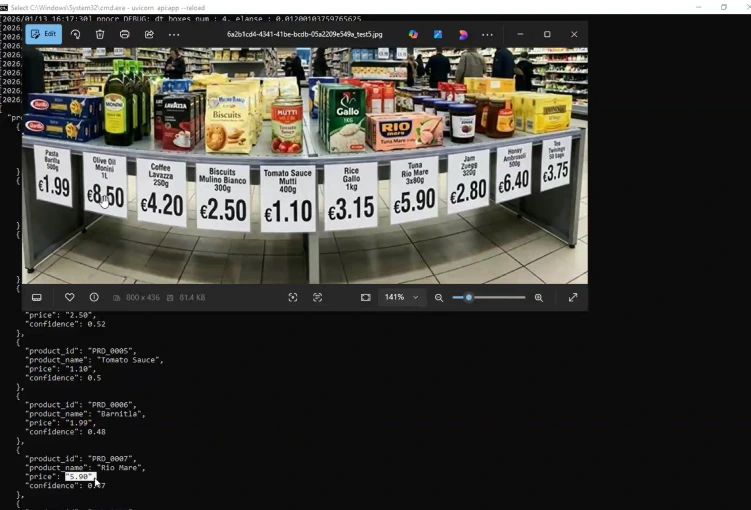Share the photo using the share icon
The width and height of the screenshot is (751, 510).
149,34
